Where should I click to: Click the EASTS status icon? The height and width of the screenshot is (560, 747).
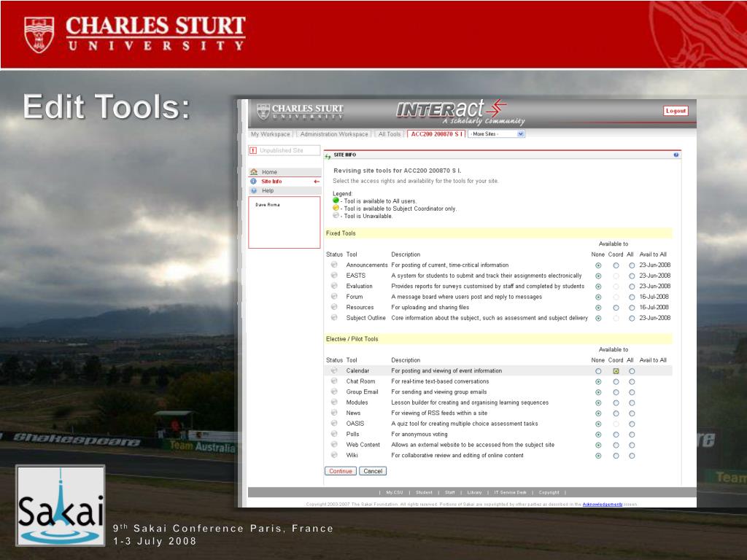(x=334, y=275)
